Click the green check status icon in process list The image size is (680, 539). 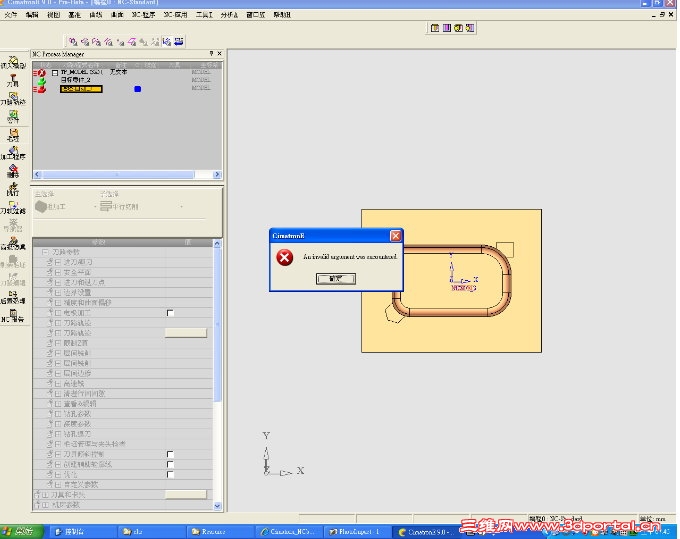pos(42,81)
